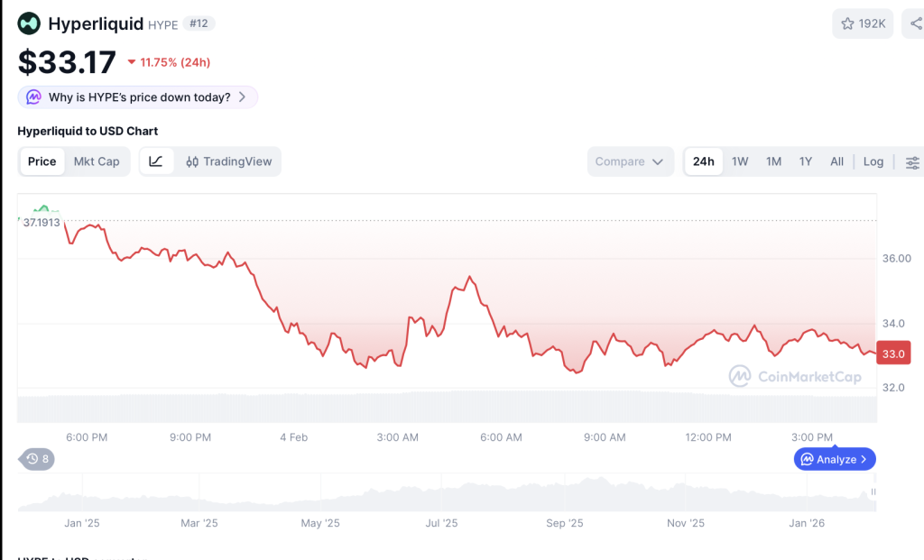Open chart settings sliders icon
Image resolution: width=924 pixels, height=560 pixels.
click(912, 162)
